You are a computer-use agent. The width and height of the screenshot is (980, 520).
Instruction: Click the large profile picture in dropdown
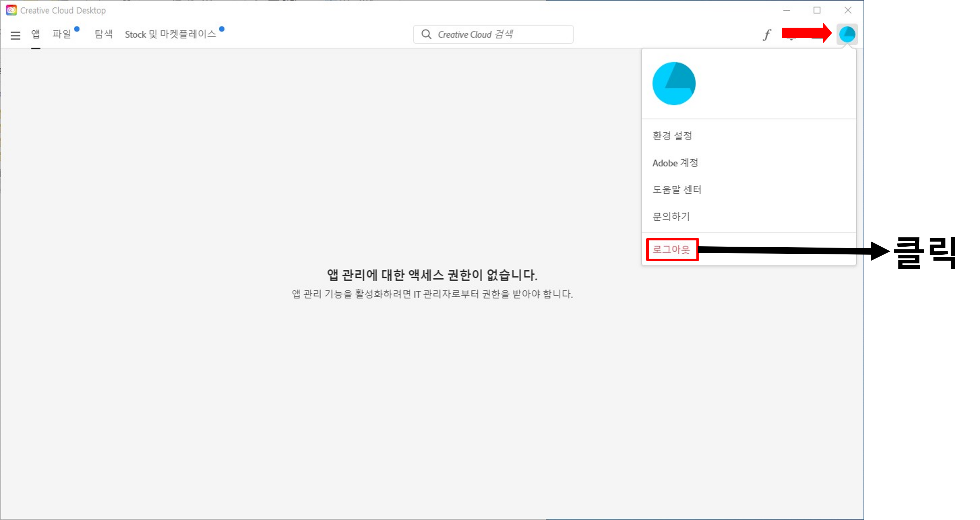674,83
